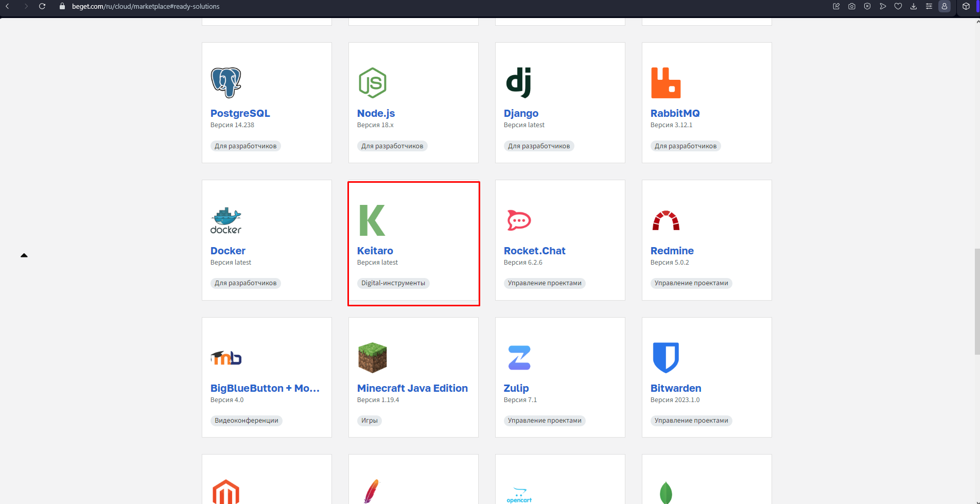Click the padlock site security icon
Screen dimensions: 980x504
click(62, 6)
